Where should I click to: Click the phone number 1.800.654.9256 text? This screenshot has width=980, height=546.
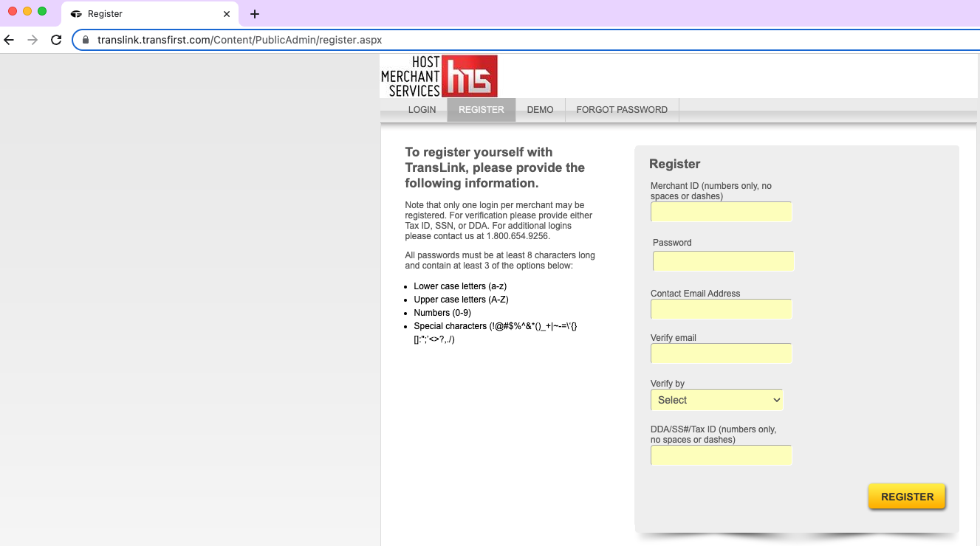click(x=518, y=236)
